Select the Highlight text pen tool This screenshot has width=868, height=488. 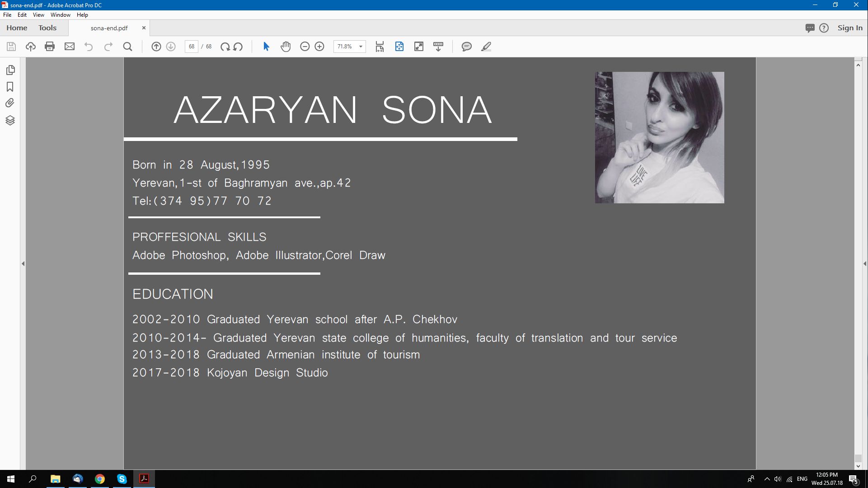486,47
